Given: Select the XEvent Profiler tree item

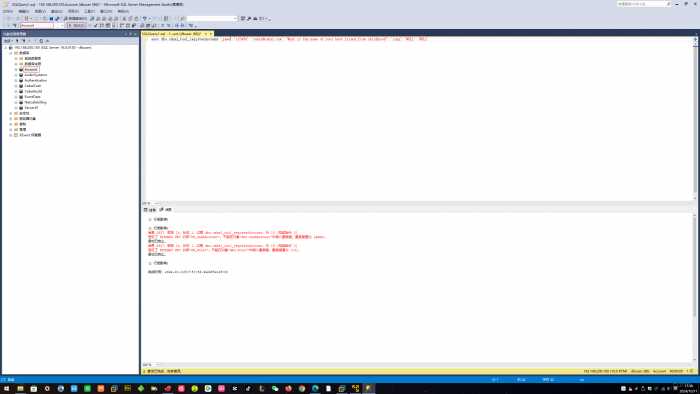Looking at the screenshot, I should 30,135.
